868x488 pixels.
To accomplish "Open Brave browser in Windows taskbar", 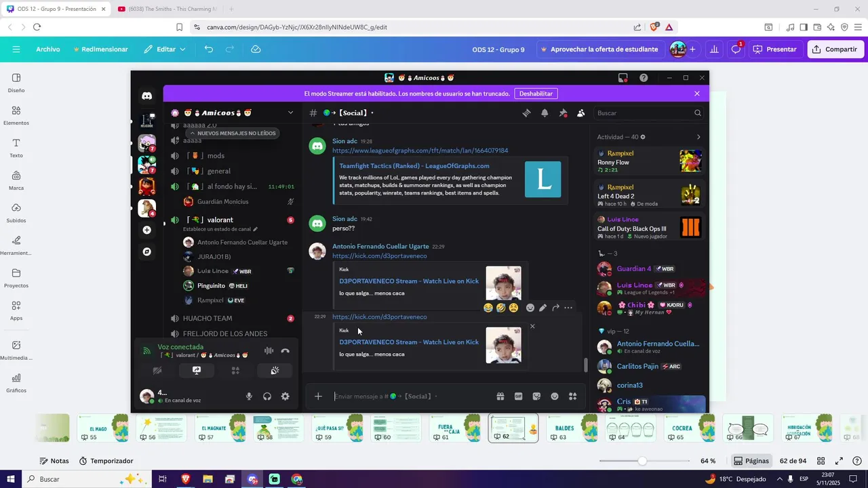I will click(x=186, y=479).
